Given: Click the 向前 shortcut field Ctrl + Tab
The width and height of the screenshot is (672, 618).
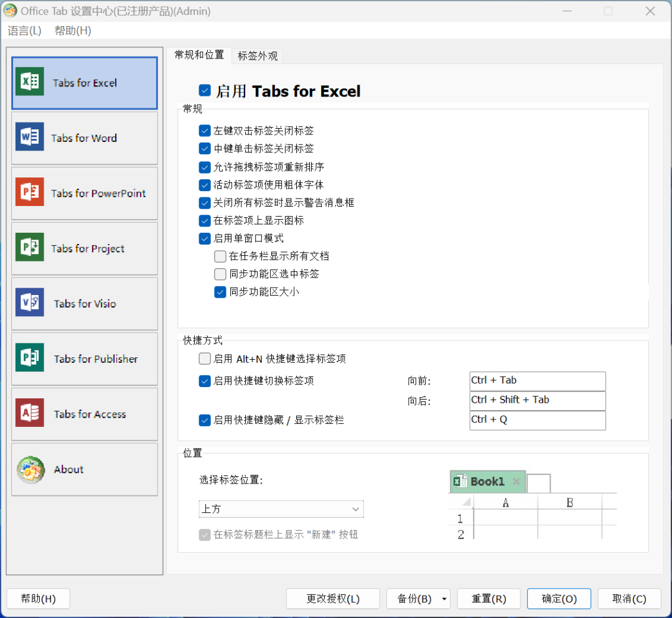Looking at the screenshot, I should (538, 381).
